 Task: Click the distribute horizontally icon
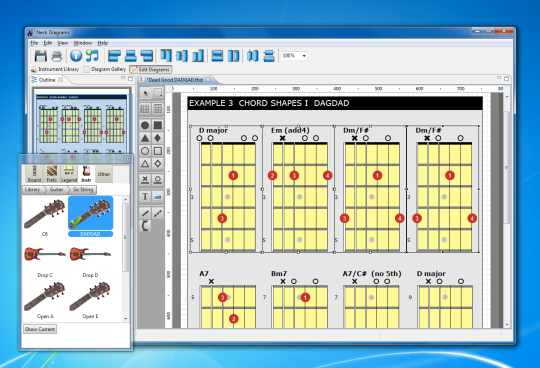point(253,55)
